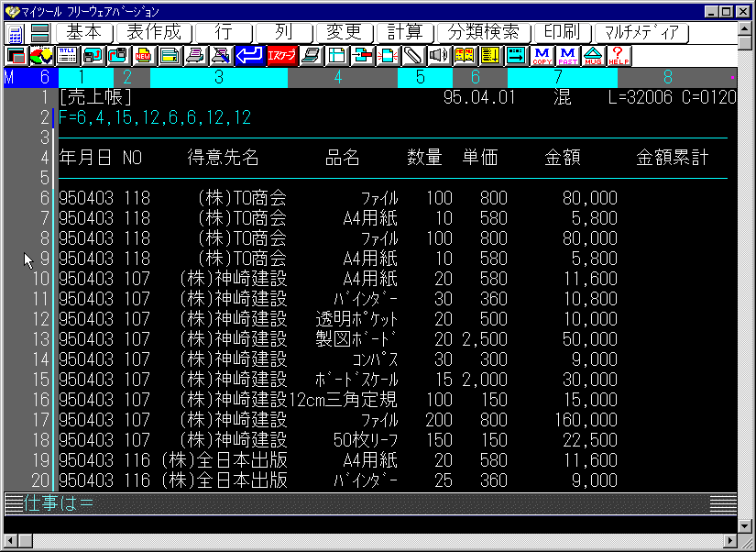Open the 表作成 menu tab
The height and width of the screenshot is (552, 756).
pyautogui.click(x=154, y=33)
